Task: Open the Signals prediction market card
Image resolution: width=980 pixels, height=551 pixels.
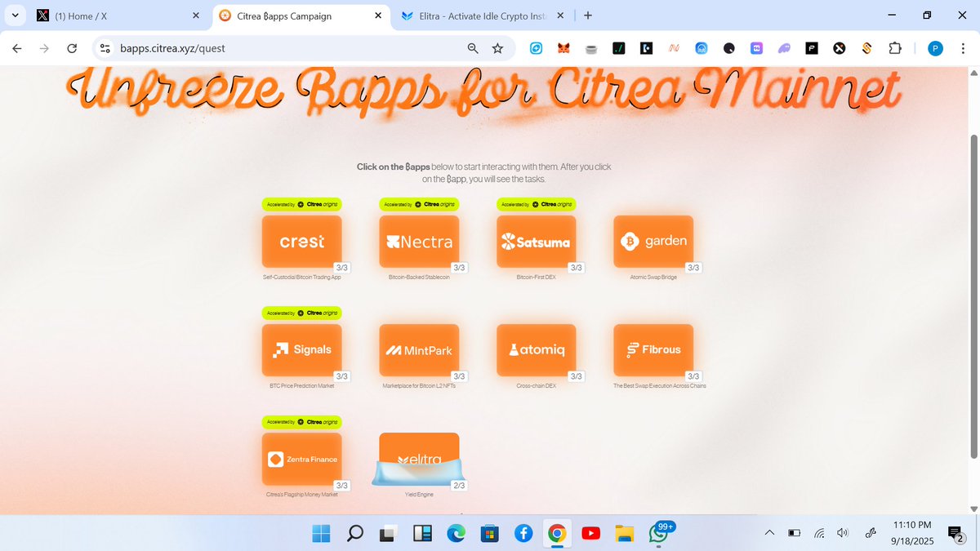Action: [301, 350]
